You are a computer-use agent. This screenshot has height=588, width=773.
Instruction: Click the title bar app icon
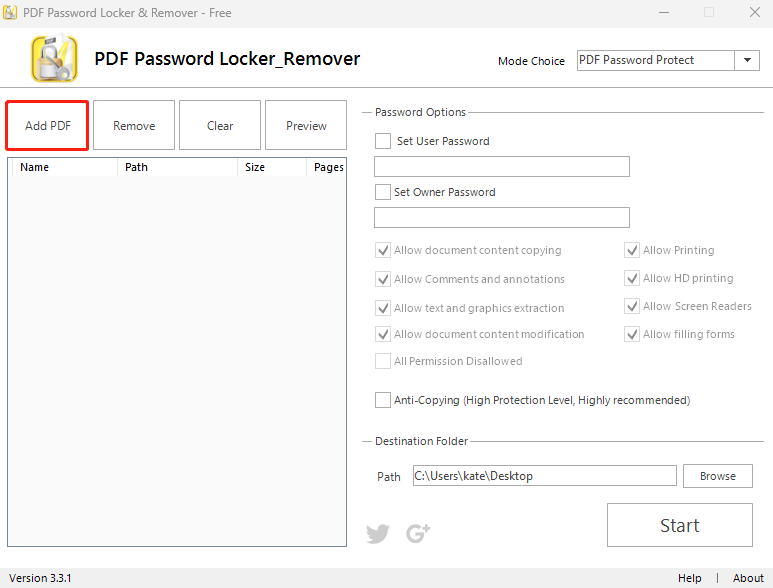click(x=10, y=12)
